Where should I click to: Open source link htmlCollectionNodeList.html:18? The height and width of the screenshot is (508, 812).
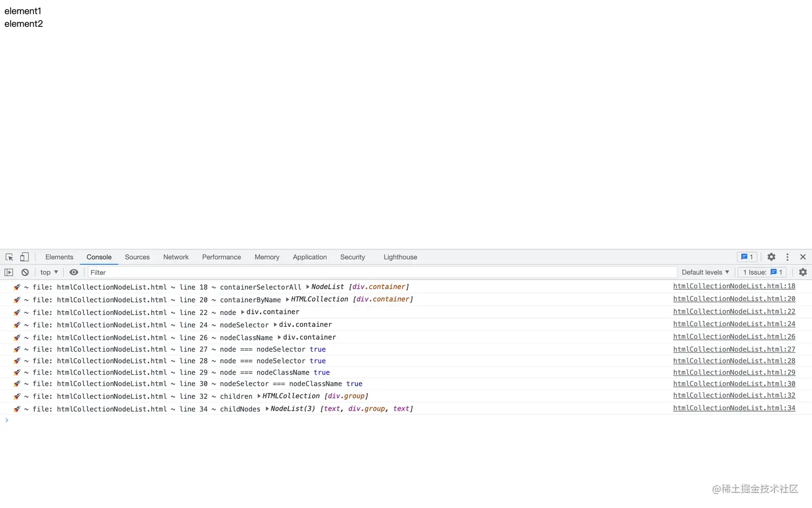pos(734,286)
